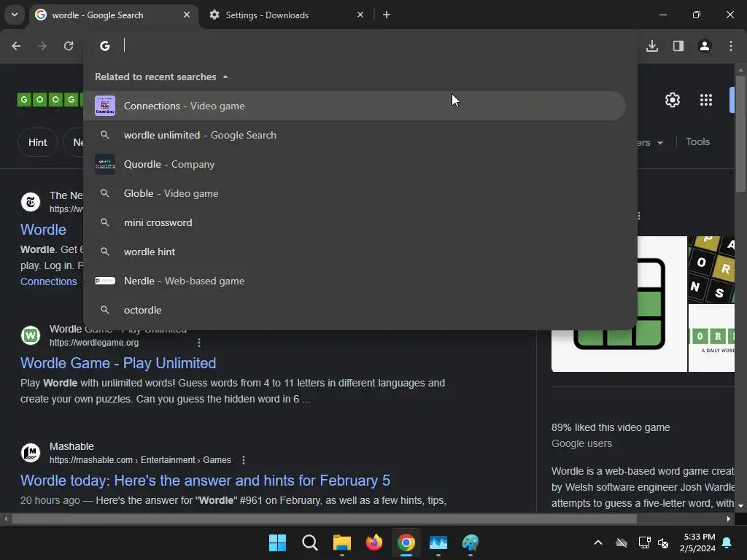Screen dimensions: 747x560
Task: Pick the Quordle - Company suggestion
Action: coord(354,164)
